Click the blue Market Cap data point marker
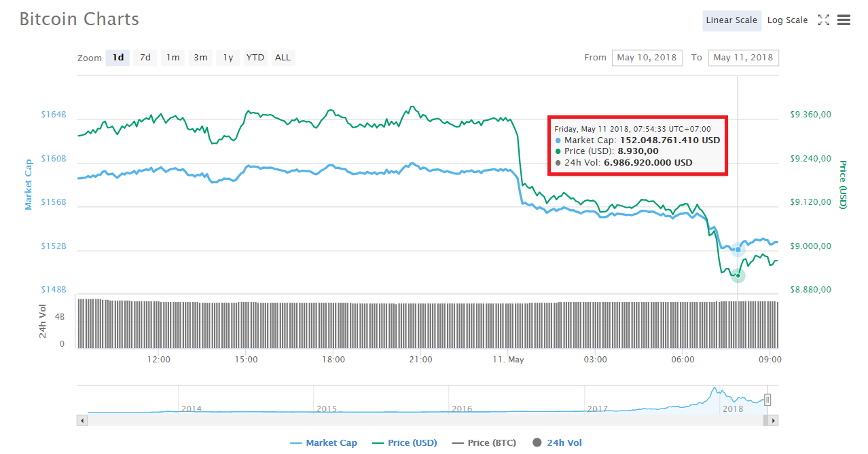Screen dimensions: 868x454 [738, 250]
